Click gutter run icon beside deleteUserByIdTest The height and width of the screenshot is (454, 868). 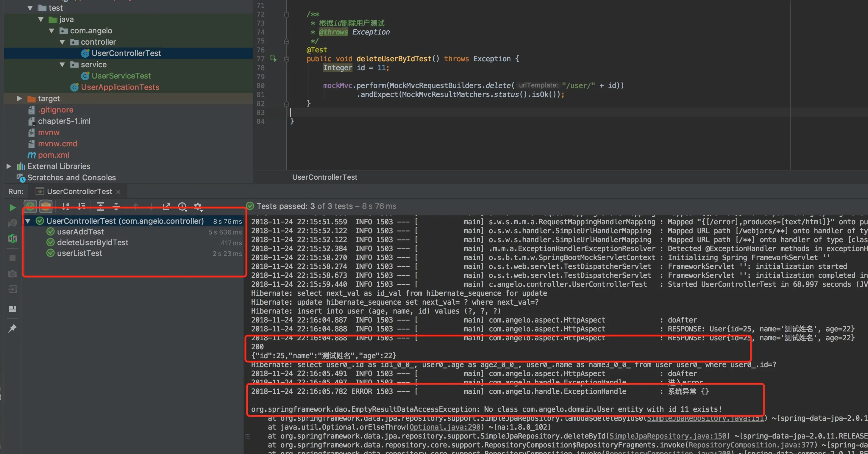click(x=273, y=59)
